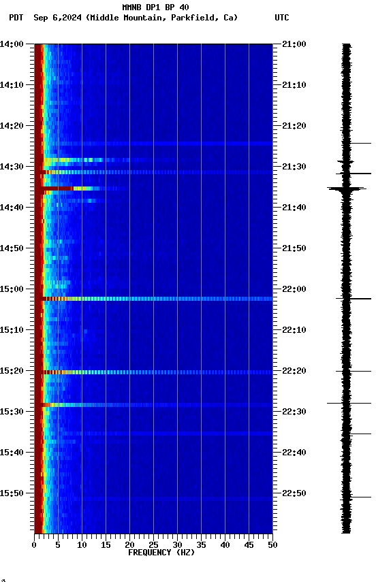This screenshot has width=376, height=588.
Task: Click the 14:30 PDT time label
Action: [x=12, y=167]
